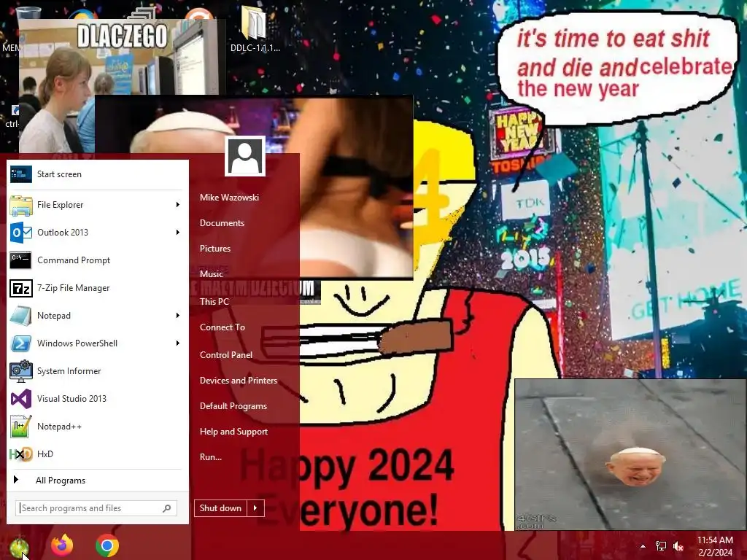747x560 pixels.
Task: Click the pope head GIF image
Action: tap(630, 455)
